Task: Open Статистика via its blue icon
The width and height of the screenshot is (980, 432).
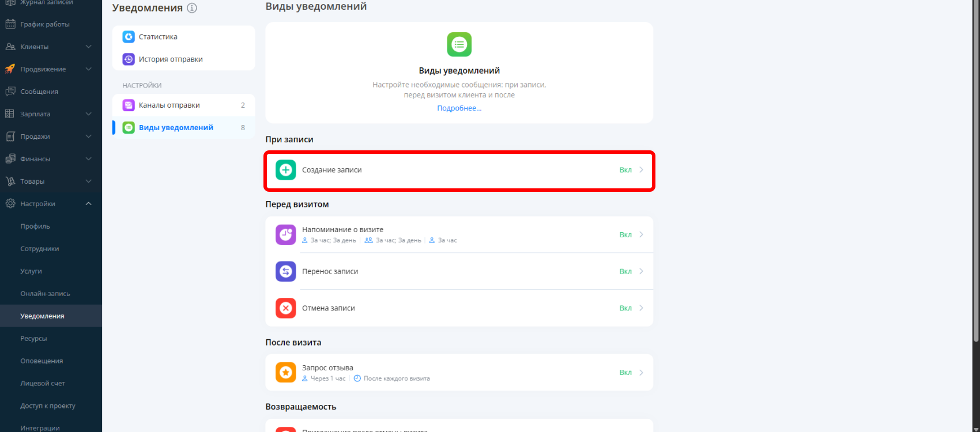Action: [129, 37]
